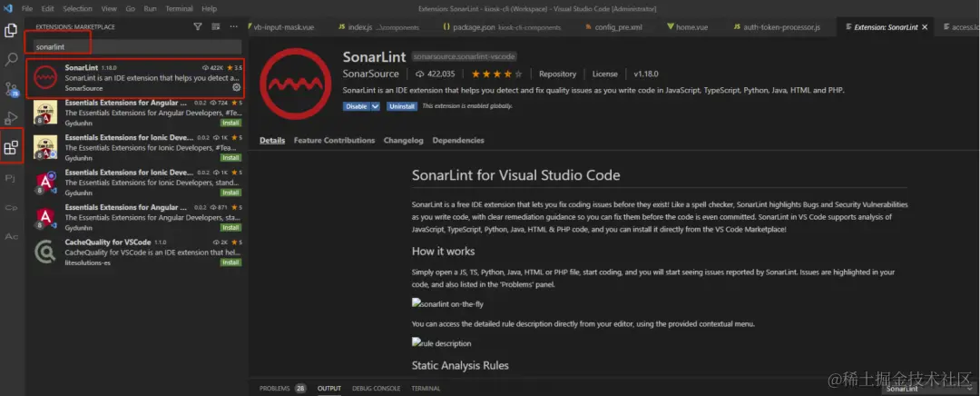Open the Pj activity bar item
Image resolution: width=980 pixels, height=396 pixels.
11,178
